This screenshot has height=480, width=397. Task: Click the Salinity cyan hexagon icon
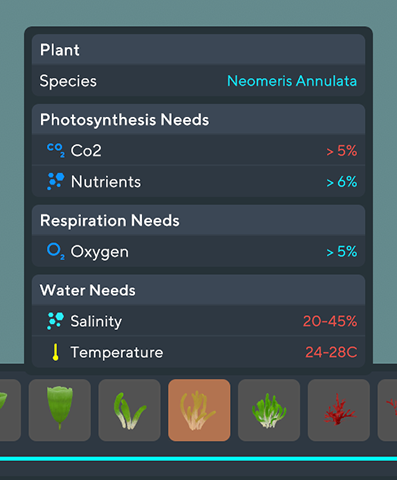click(x=55, y=321)
